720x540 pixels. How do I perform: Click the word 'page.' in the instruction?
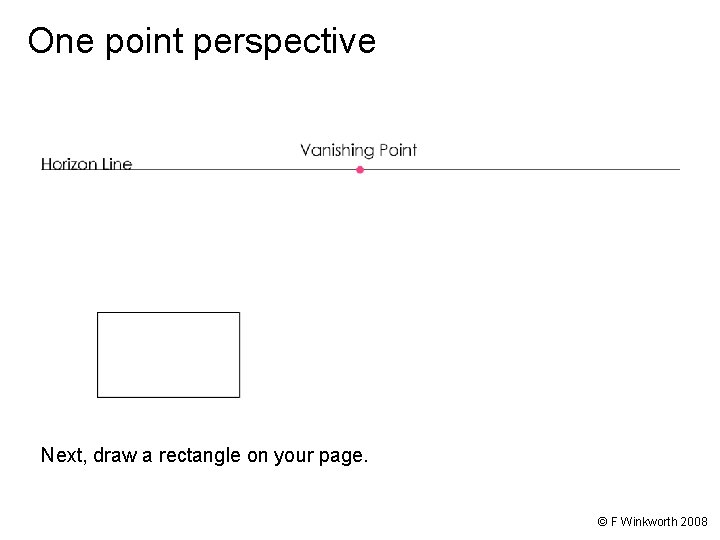pos(345,456)
